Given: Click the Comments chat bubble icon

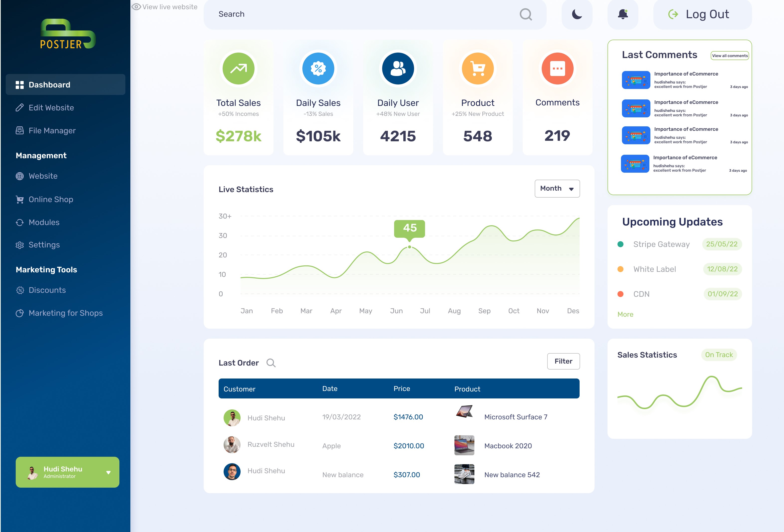Looking at the screenshot, I should coord(557,69).
